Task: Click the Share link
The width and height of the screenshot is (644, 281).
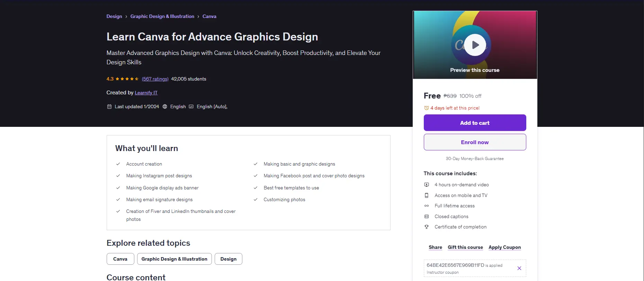Action: (435, 247)
